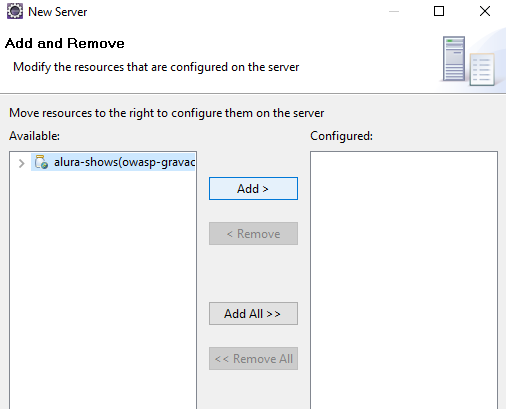Image resolution: width=506 pixels, height=409 pixels.
Task: Minimize the New Server dialog
Action: coord(394,11)
